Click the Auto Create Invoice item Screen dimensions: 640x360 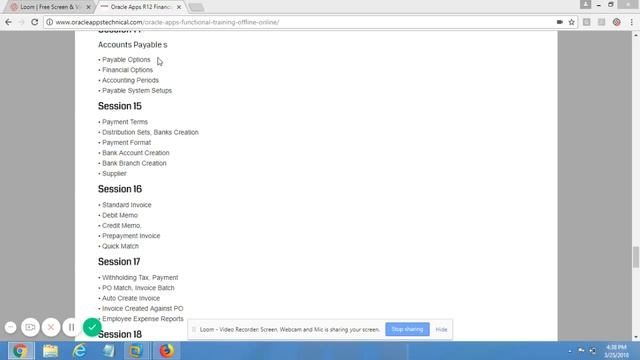tap(131, 298)
